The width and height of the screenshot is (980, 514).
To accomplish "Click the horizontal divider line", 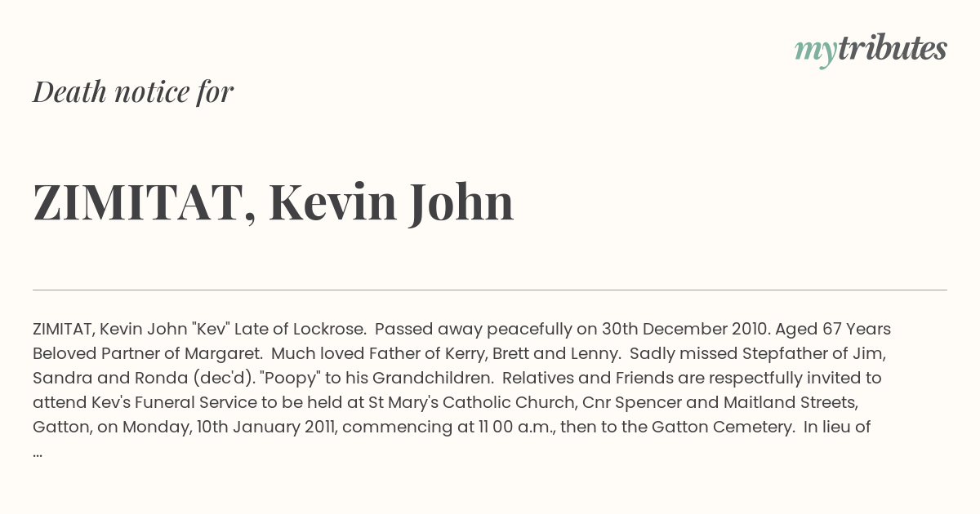I will (490, 290).
